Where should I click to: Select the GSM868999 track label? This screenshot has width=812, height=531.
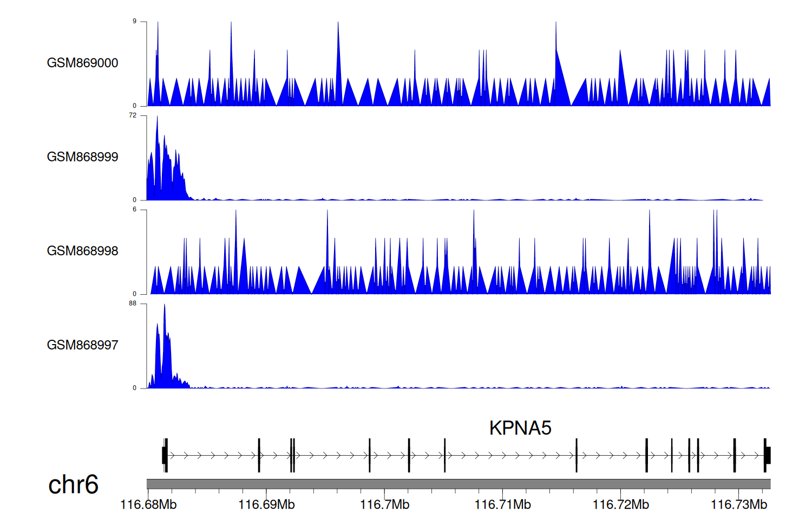pos(82,157)
